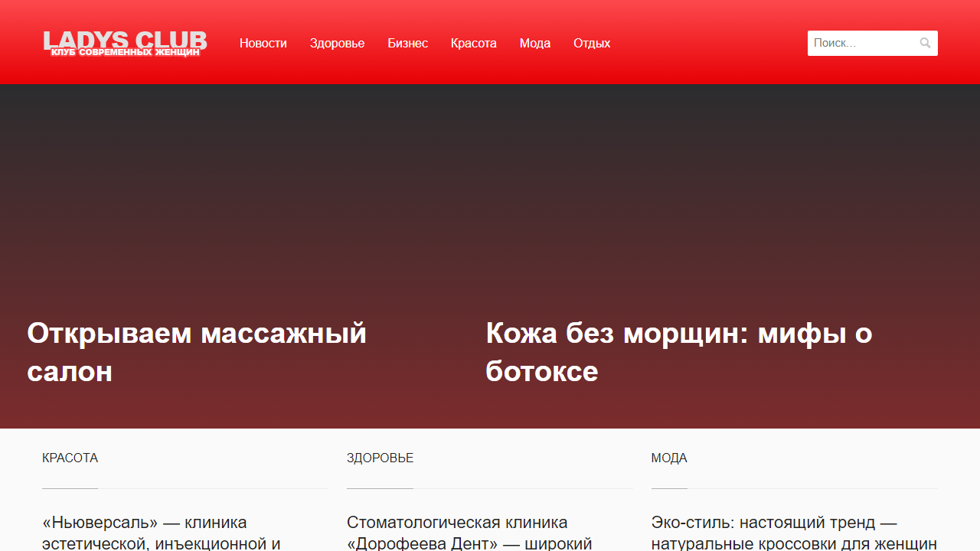
Task: Click the ЗДОРОВЬЕ category label
Action: [x=381, y=458]
